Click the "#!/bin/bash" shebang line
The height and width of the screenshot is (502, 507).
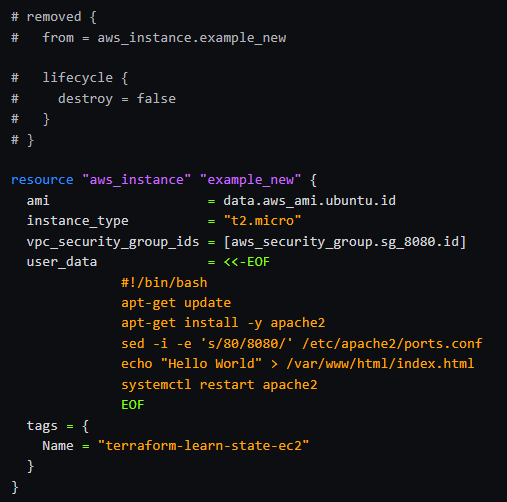point(164,283)
